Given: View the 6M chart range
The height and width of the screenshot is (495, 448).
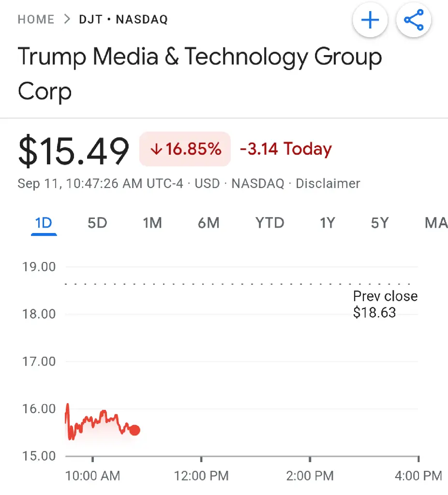Looking at the screenshot, I should click(209, 223).
